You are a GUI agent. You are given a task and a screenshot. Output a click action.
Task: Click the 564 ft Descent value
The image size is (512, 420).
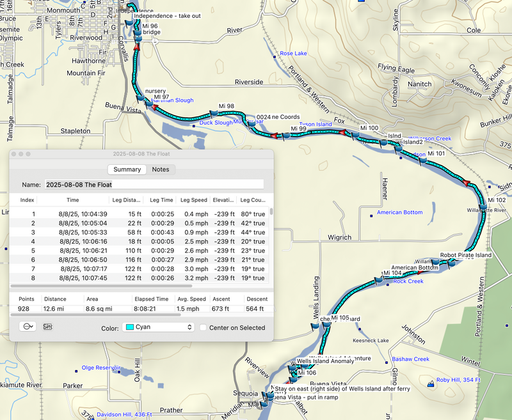255,309
